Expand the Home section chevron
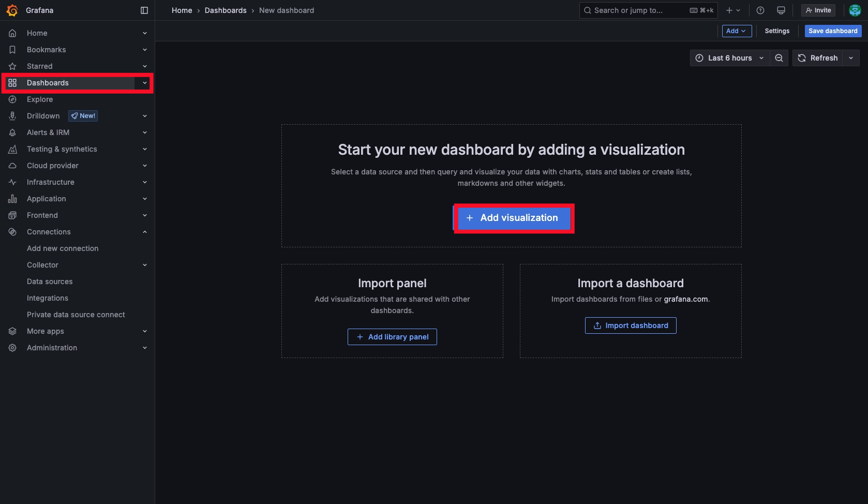The width and height of the screenshot is (868, 504). click(x=145, y=33)
